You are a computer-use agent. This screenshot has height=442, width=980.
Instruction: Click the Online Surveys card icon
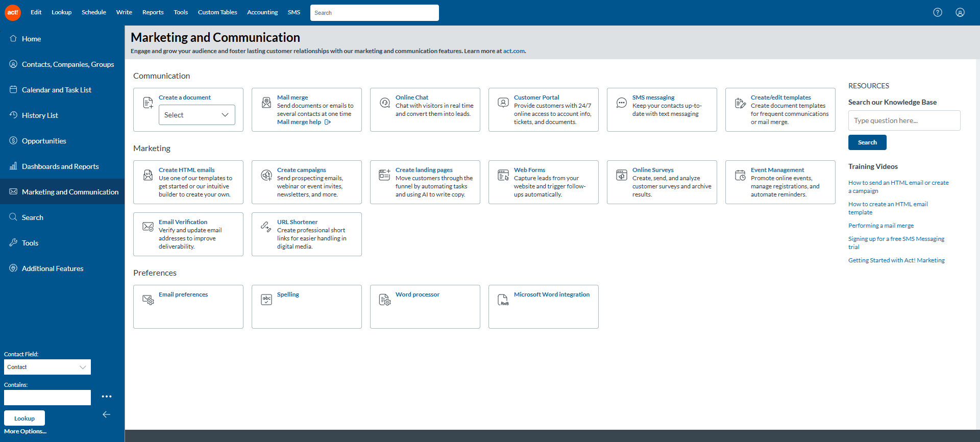pyautogui.click(x=622, y=175)
